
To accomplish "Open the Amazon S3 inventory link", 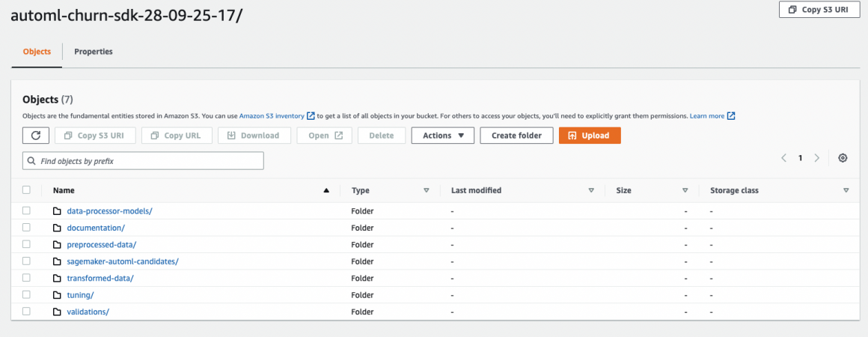I will 272,116.
